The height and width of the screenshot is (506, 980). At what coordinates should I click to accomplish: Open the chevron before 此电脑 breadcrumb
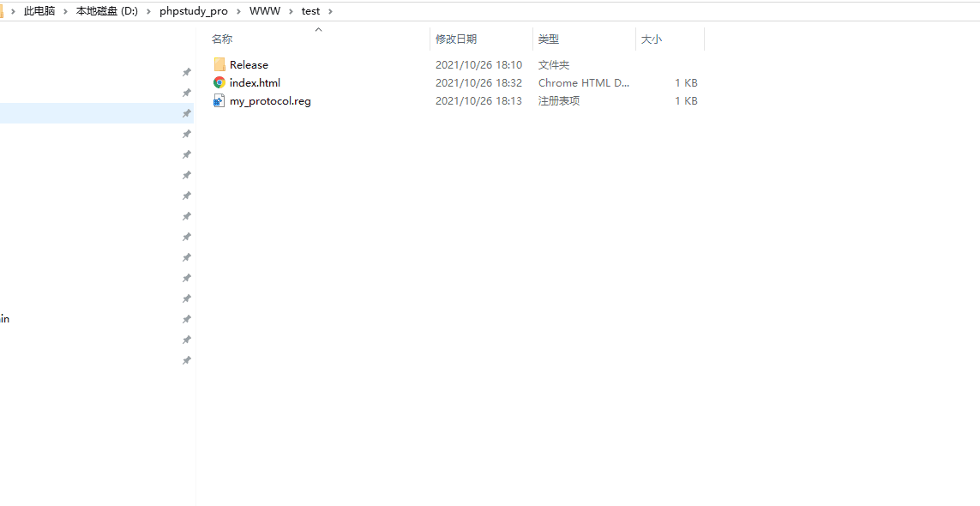(x=13, y=11)
